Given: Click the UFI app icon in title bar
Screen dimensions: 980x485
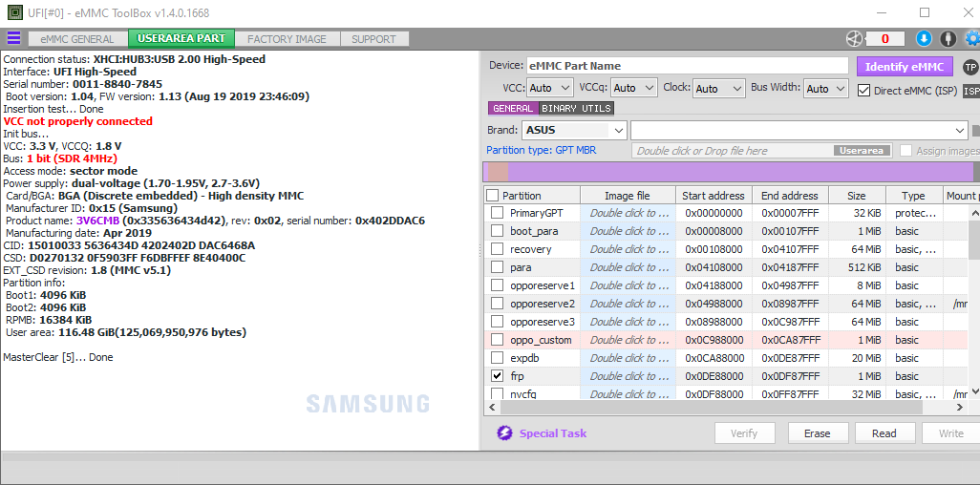Looking at the screenshot, I should click(14, 12).
